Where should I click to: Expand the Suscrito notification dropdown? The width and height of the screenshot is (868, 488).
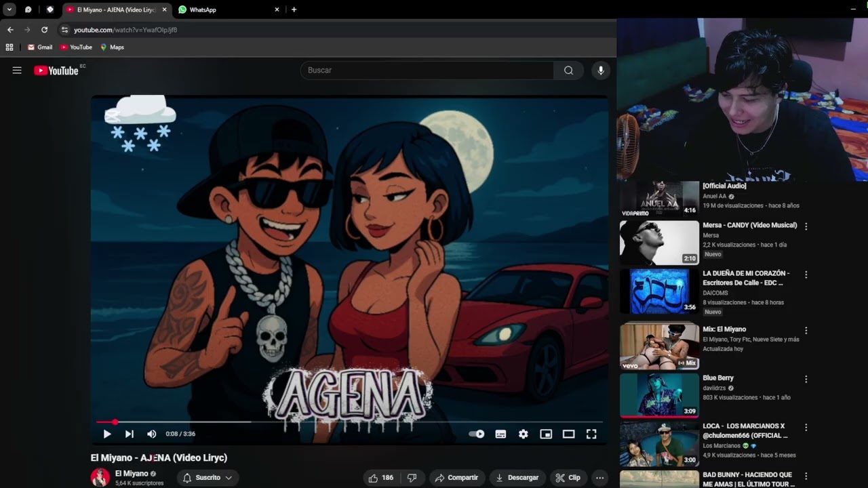click(208, 478)
